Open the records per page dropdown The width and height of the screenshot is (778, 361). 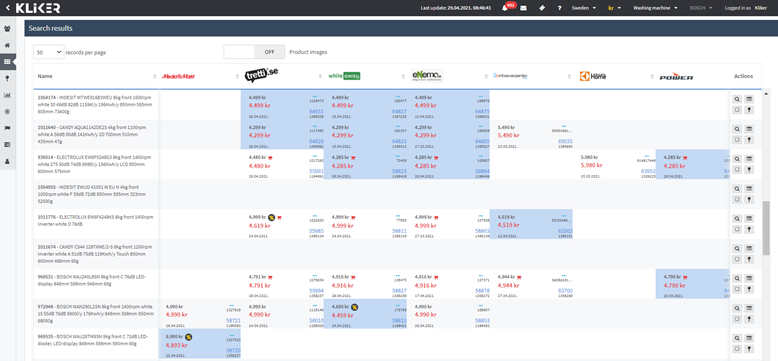[49, 52]
